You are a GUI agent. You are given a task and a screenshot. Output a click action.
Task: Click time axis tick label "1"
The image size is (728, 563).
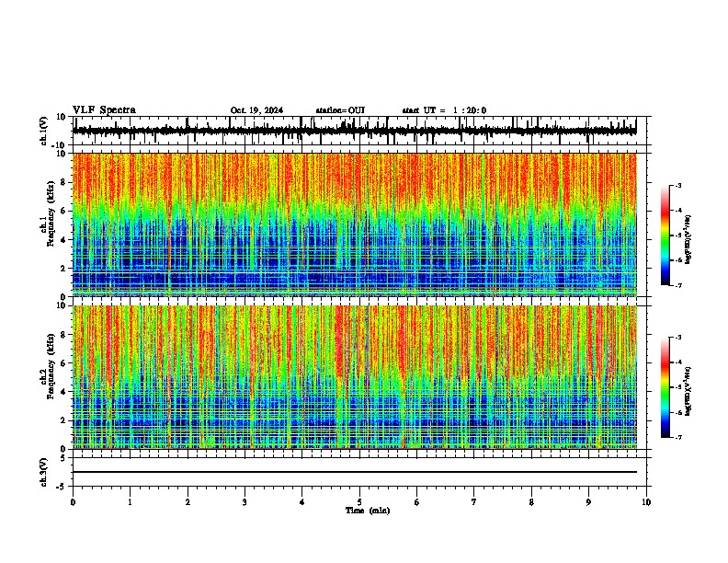[x=130, y=502]
